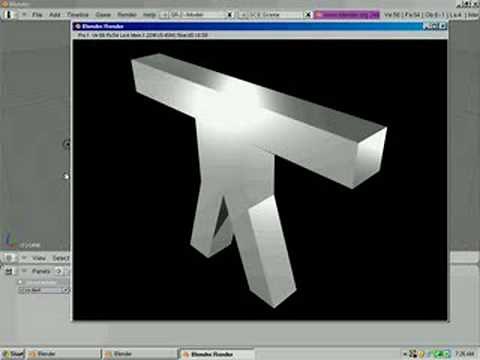Collapse the 3D view header menus arrow

pos(24,258)
